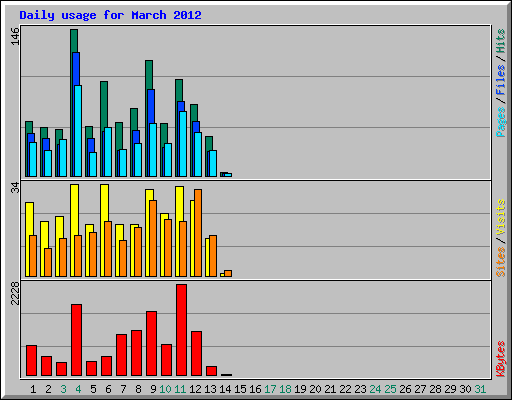The image size is (512, 400).
Task: Click day "9" on the x-axis
Action: click(153, 389)
